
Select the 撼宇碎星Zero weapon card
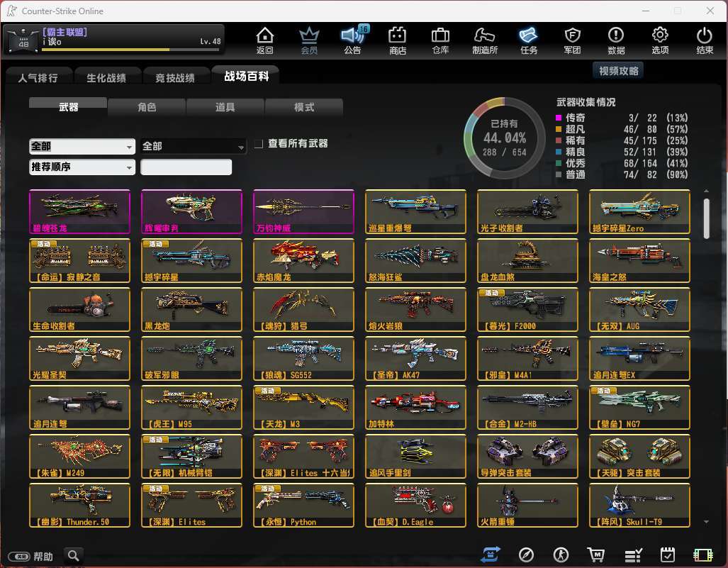click(x=639, y=211)
